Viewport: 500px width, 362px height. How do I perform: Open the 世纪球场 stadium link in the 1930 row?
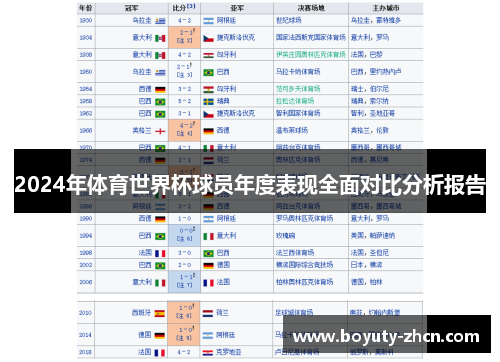tap(288, 20)
